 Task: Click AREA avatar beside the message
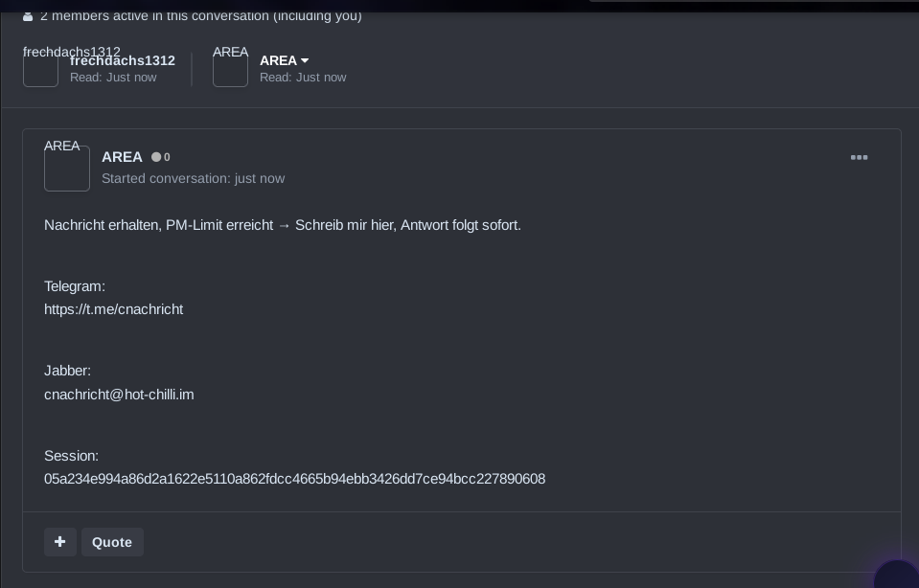tap(67, 169)
